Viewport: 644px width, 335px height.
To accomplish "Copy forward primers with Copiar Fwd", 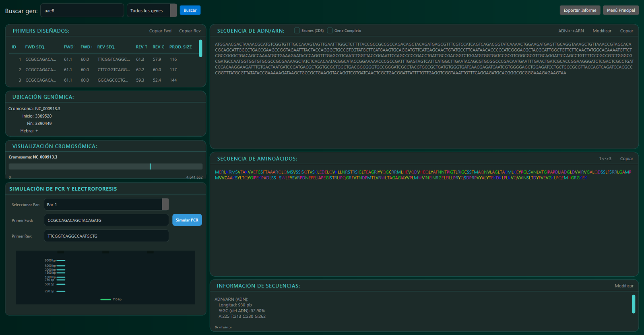I will point(160,31).
